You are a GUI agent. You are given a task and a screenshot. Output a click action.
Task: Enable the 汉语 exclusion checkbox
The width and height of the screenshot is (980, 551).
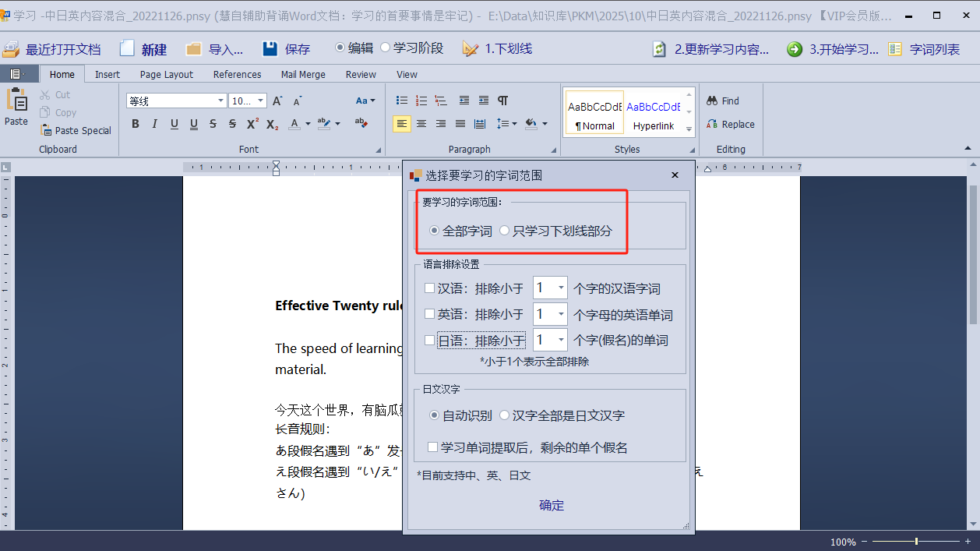click(429, 288)
